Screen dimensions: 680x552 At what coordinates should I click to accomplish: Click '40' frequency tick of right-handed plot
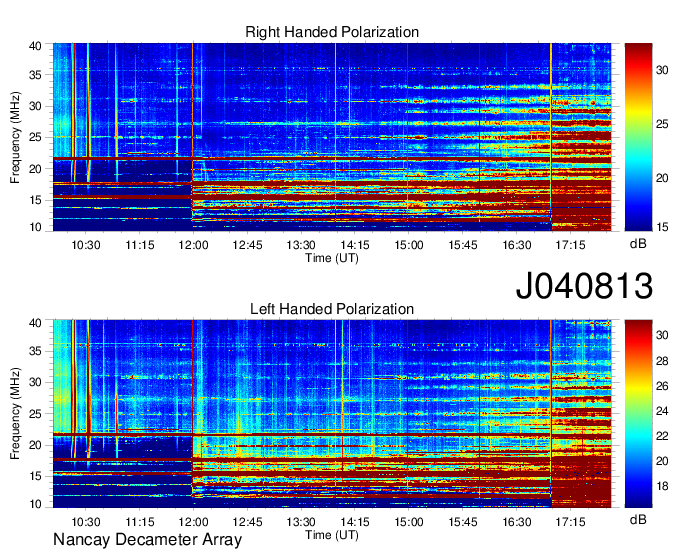[x=35, y=46]
